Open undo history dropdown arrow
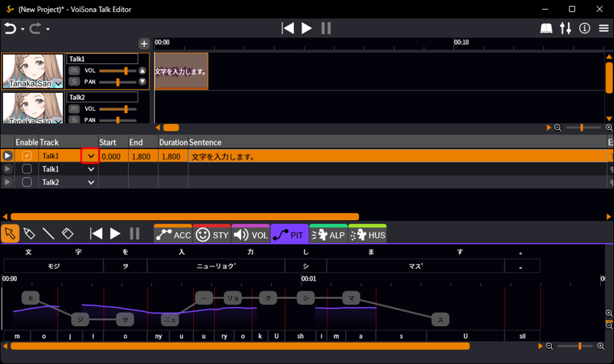The height and width of the screenshot is (364, 614). (x=23, y=29)
